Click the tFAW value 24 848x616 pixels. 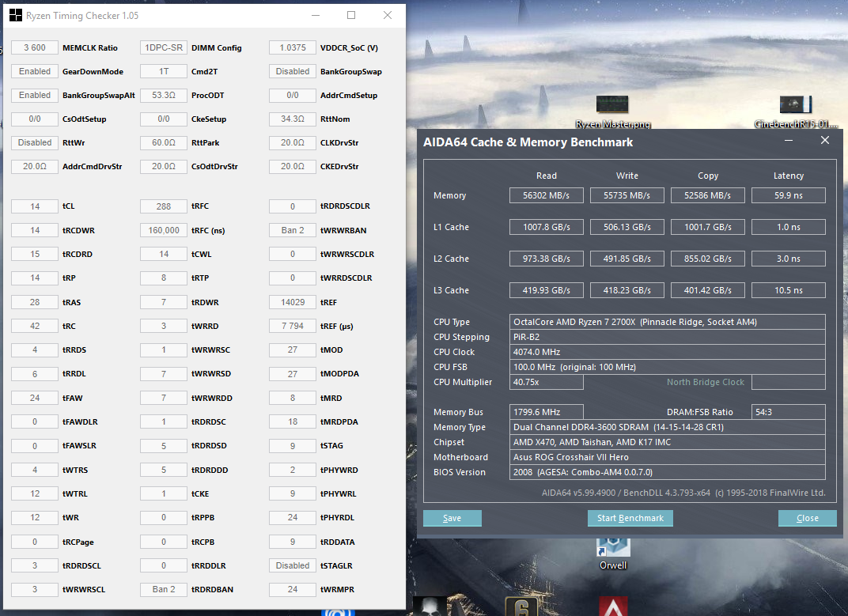point(35,398)
